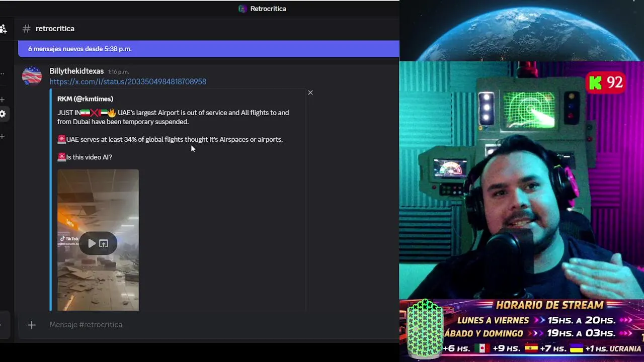The image size is (644, 362).
Task: Click the Mexico flag in the timezone bar
Action: tap(482, 348)
